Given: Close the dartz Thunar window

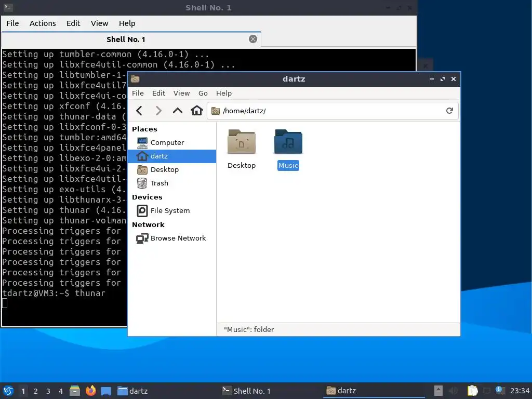Looking at the screenshot, I should click(453, 79).
